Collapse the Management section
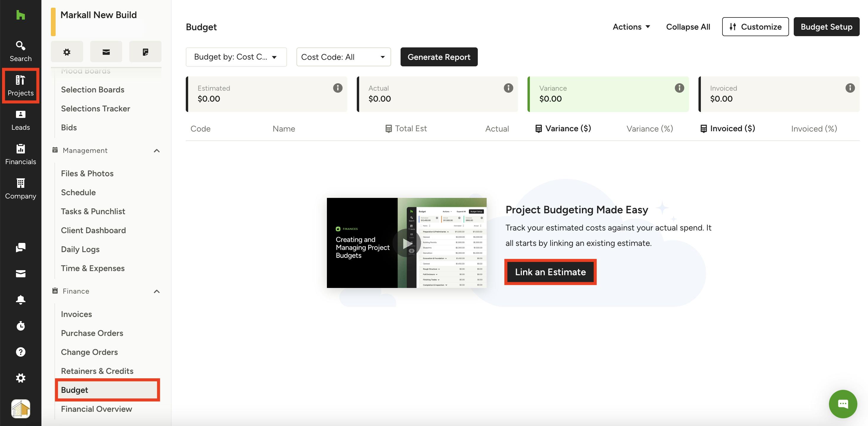 coord(157,150)
